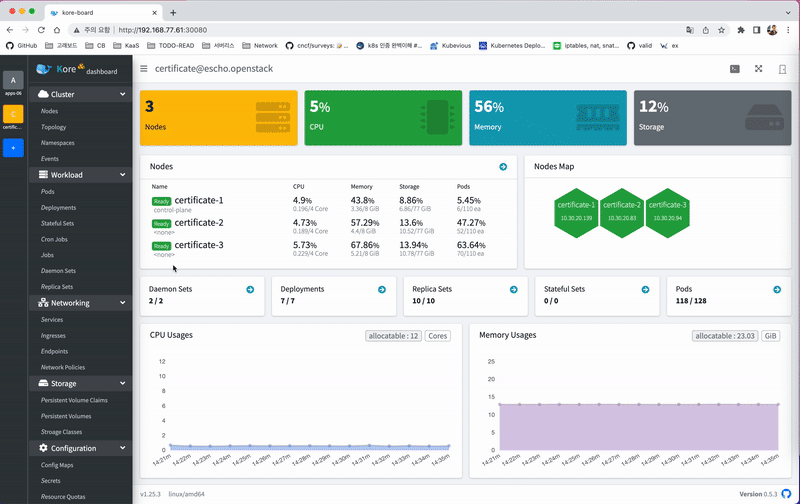Screen dimensions: 800x504
Task: Open Nodes in sidebar
Action: (49, 111)
